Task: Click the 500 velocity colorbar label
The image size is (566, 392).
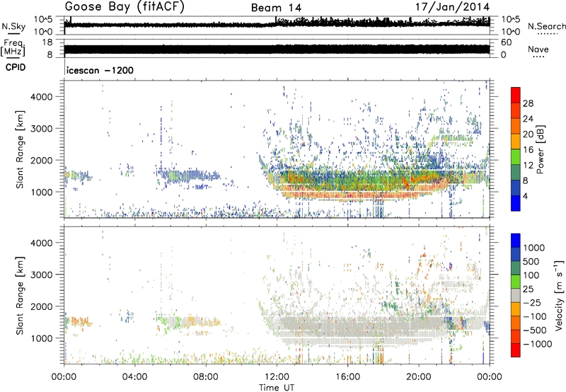Action: [x=531, y=261]
